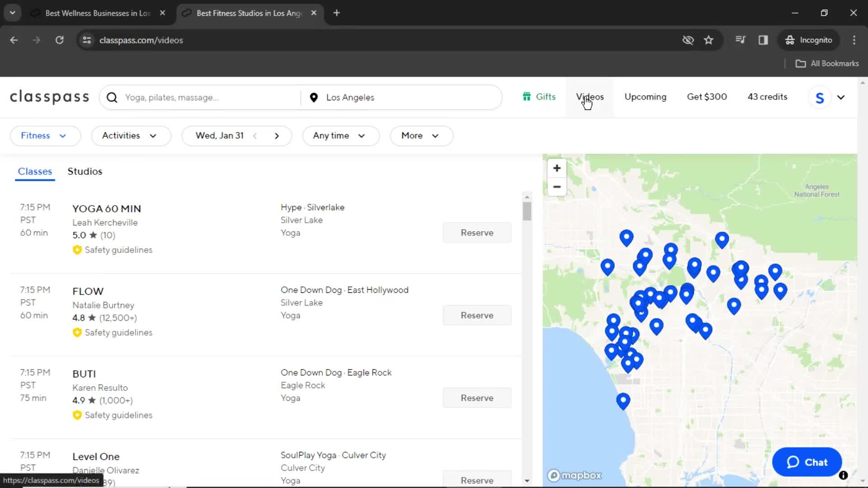Open All Bookmarks folder
Screen dimensions: 868x488
point(827,64)
